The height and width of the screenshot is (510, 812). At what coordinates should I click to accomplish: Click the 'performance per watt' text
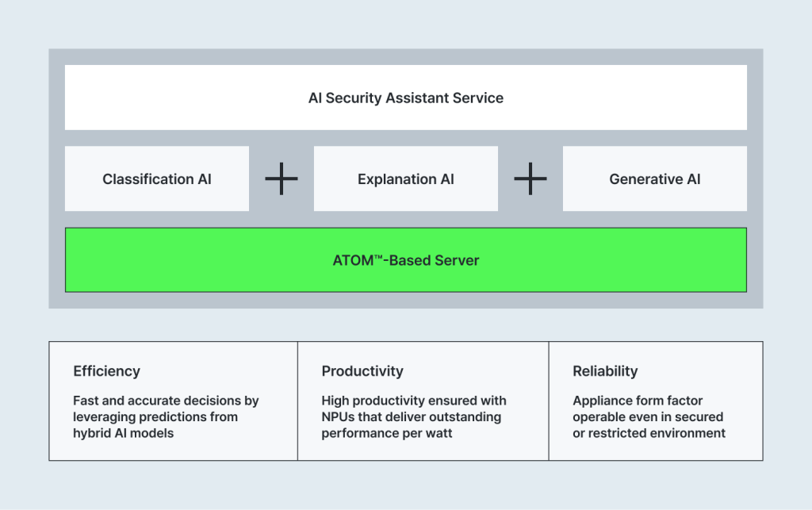[x=385, y=433]
